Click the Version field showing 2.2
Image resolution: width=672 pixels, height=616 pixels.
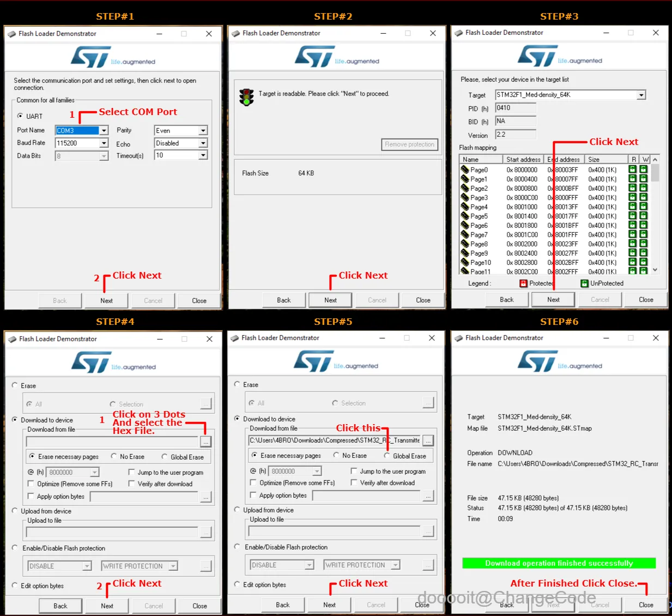point(516,135)
